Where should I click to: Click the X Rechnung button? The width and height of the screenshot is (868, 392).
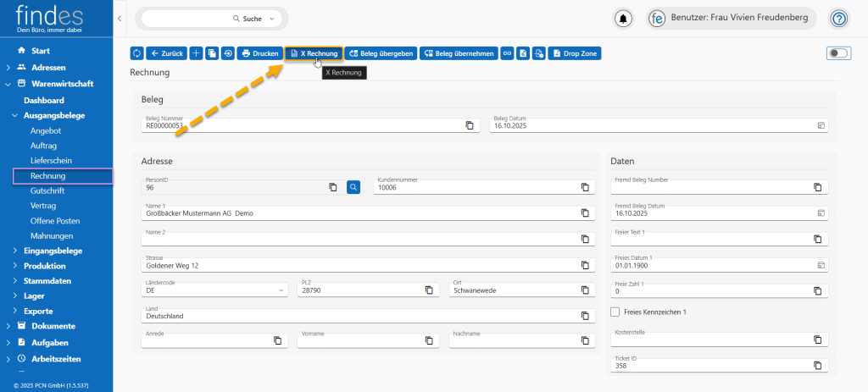314,53
